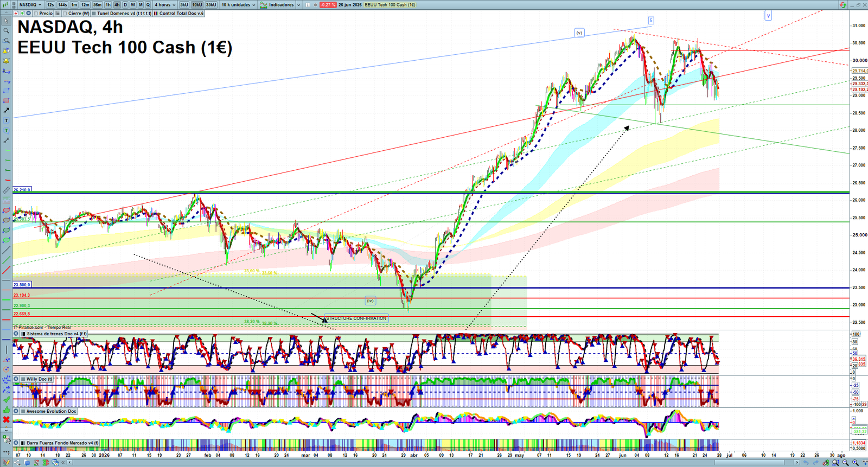The image size is (868, 467).
Task: Click the STRUCTURE CONFIRMATION label on chart
Action: [x=356, y=318]
